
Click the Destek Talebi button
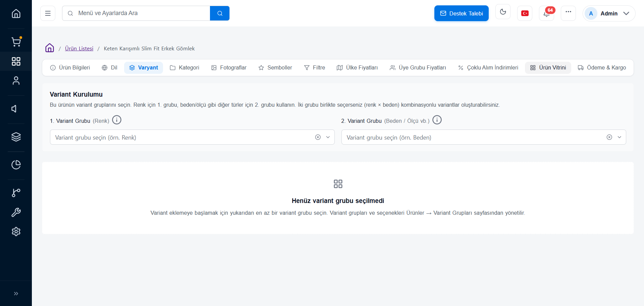coord(462,13)
